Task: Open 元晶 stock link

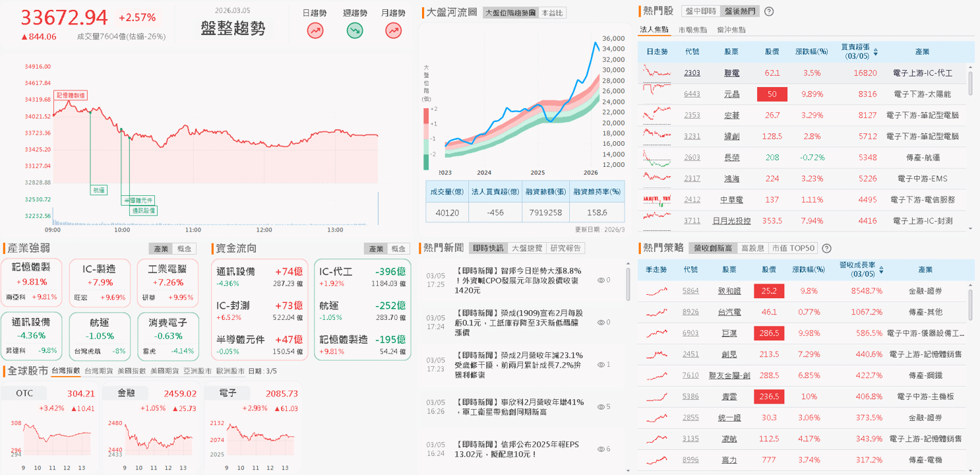Action: coord(732,94)
